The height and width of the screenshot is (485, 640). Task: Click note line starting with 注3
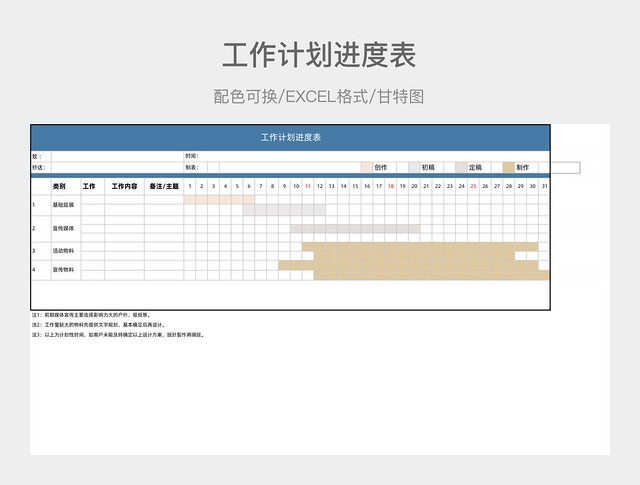(118, 335)
